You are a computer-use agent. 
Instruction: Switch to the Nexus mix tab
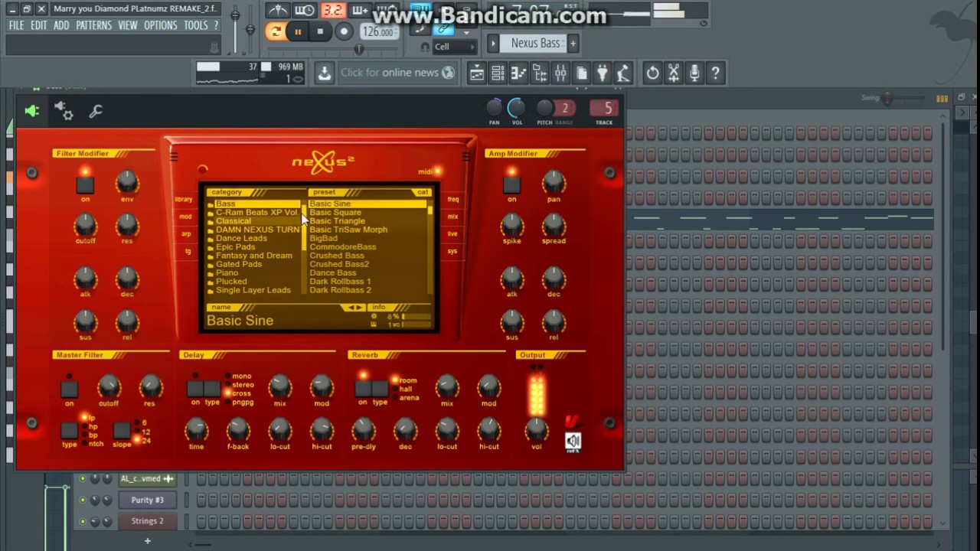pyautogui.click(x=453, y=217)
